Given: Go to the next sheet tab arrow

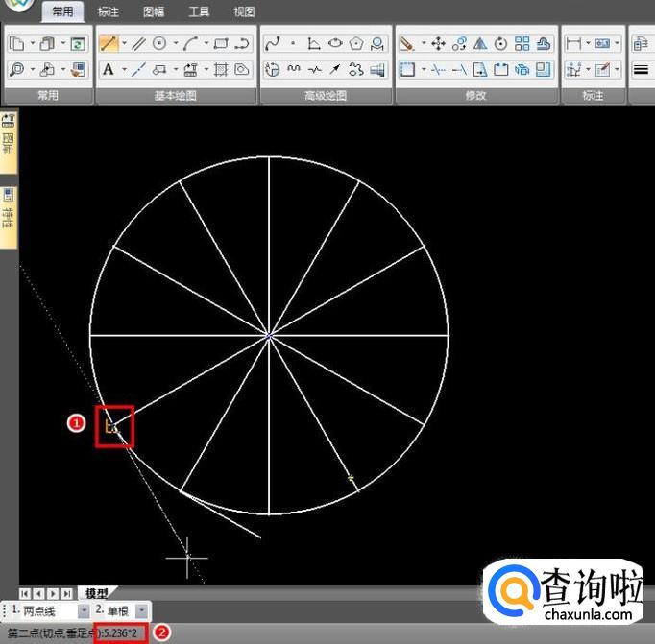Looking at the screenshot, I should click(x=53, y=593).
